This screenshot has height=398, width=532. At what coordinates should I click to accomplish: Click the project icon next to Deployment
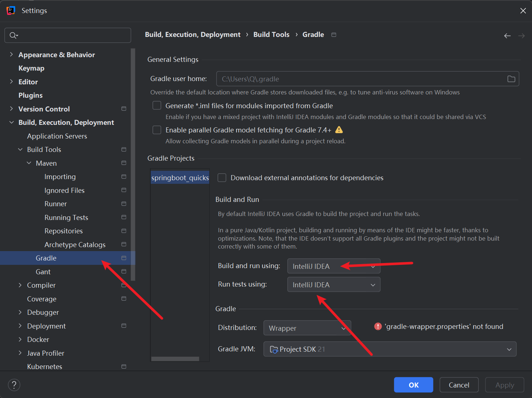(124, 326)
